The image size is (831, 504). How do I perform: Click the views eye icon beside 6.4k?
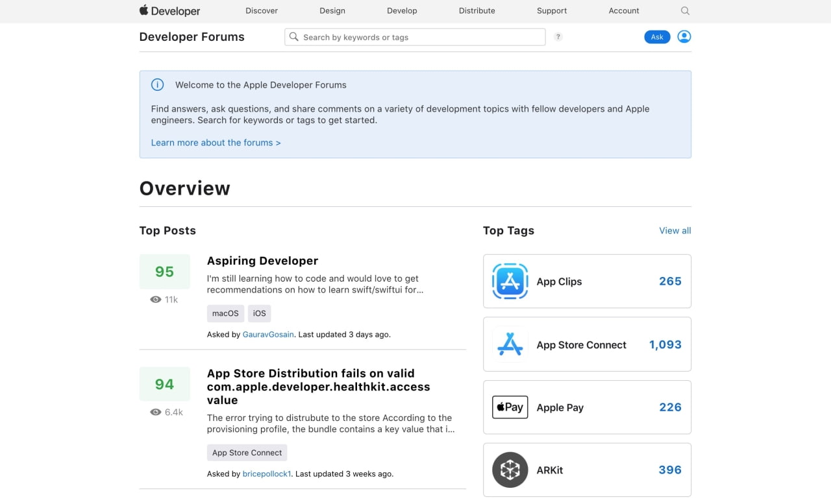(155, 412)
